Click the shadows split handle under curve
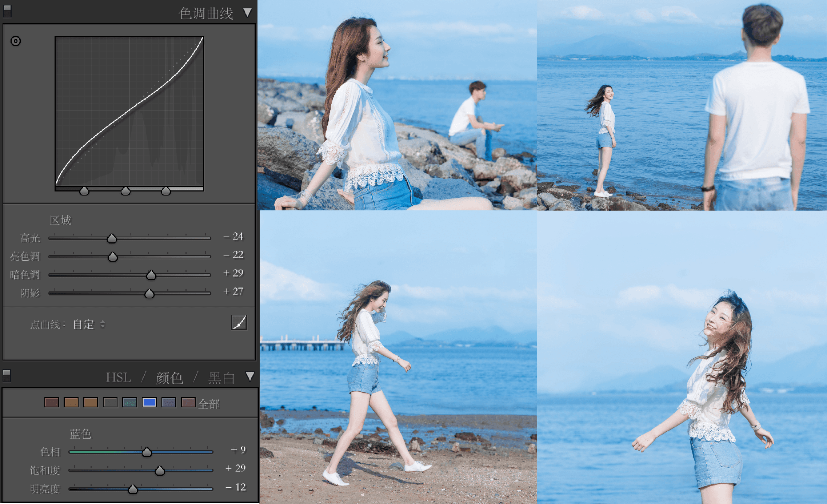 click(84, 191)
